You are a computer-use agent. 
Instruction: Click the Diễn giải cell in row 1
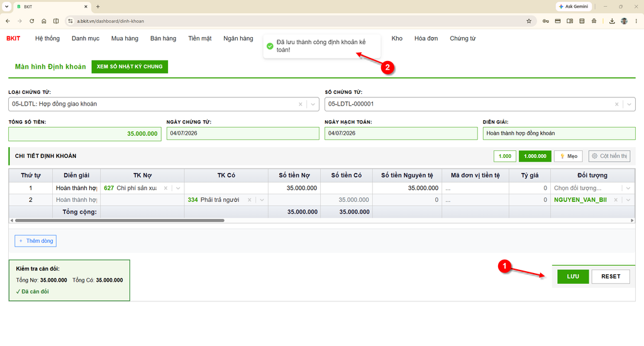(x=76, y=188)
